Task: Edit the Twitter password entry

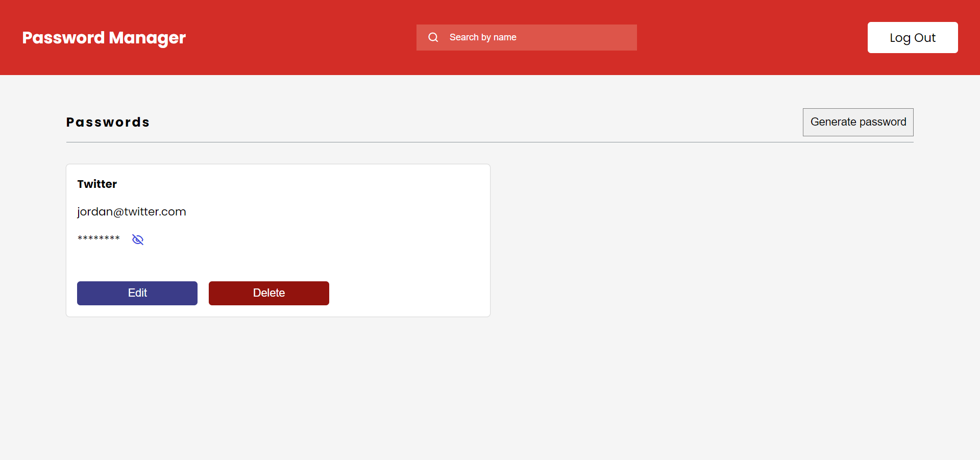Action: [137, 293]
